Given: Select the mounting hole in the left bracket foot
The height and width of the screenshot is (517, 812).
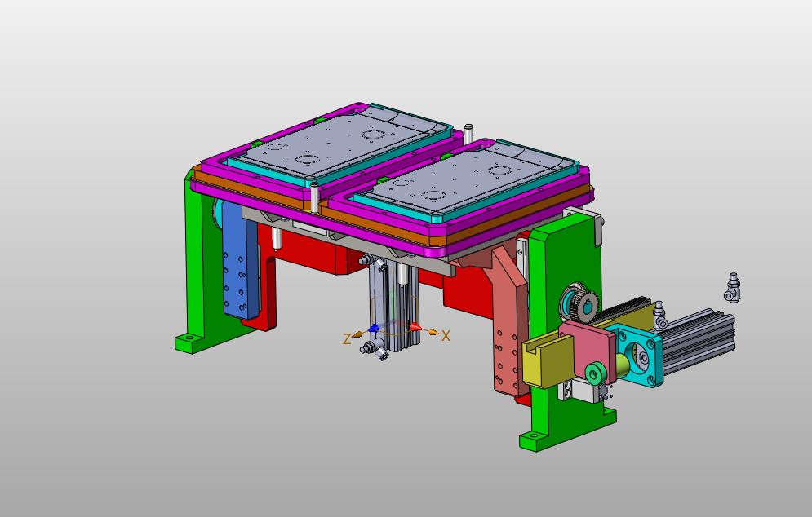Looking at the screenshot, I should (x=189, y=338).
